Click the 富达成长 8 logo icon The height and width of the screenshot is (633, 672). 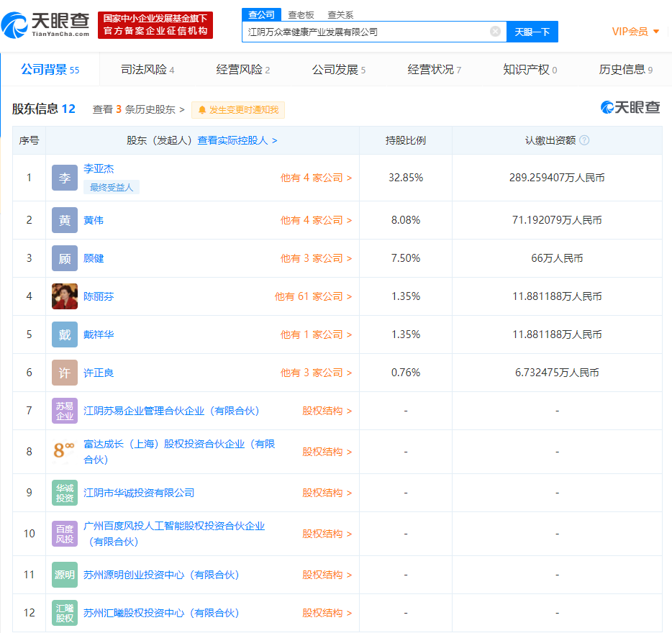point(65,452)
